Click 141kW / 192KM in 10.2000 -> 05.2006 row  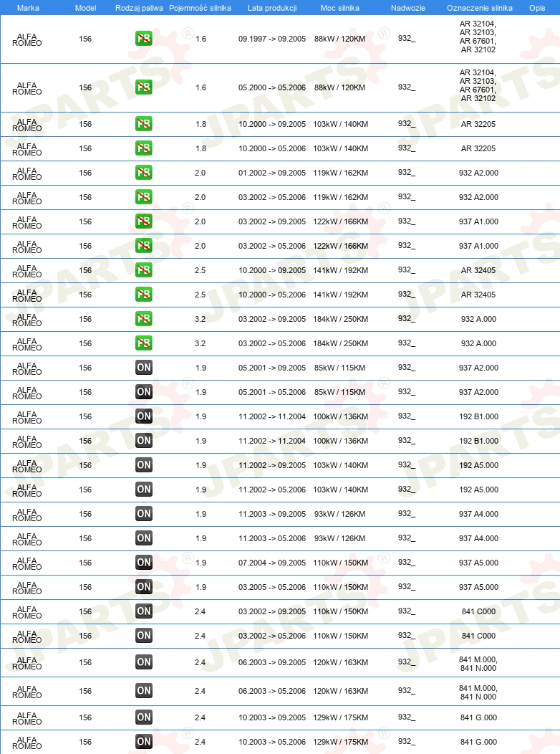341,295
